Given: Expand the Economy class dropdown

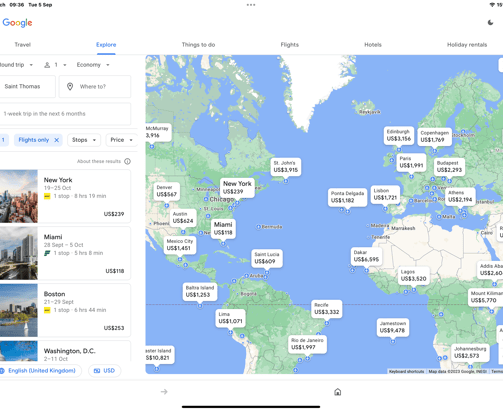Looking at the screenshot, I should pos(93,65).
